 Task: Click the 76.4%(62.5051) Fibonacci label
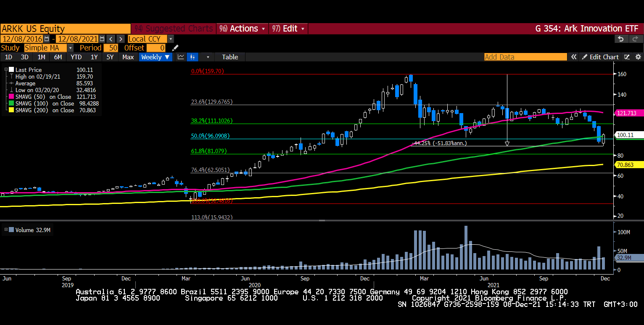coord(210,170)
